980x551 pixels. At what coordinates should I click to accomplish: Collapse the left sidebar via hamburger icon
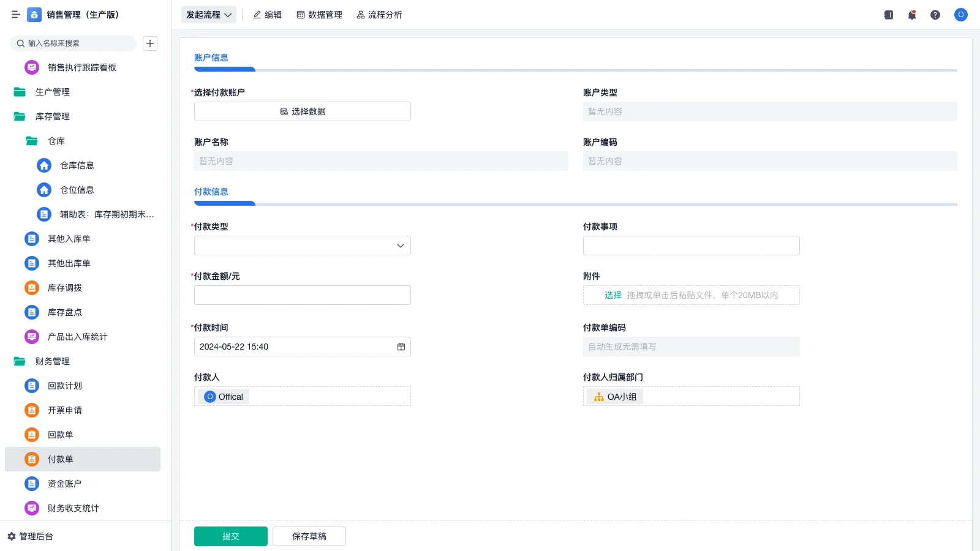click(16, 15)
